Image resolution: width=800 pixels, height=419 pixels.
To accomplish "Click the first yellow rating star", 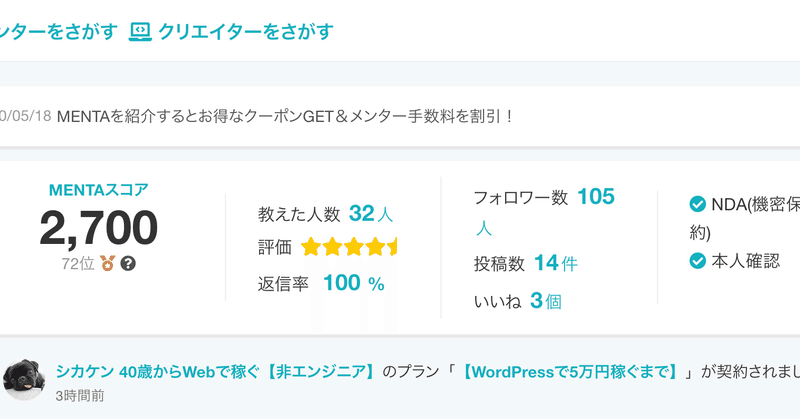I will click(x=310, y=247).
